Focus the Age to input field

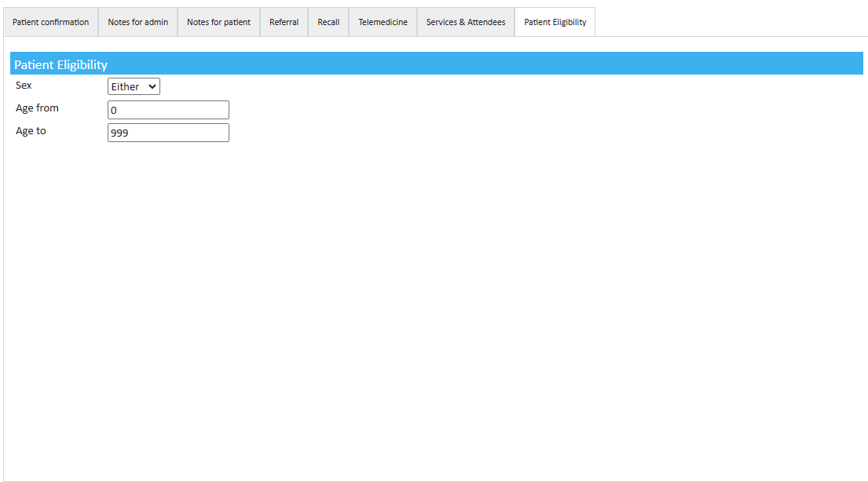tap(168, 133)
